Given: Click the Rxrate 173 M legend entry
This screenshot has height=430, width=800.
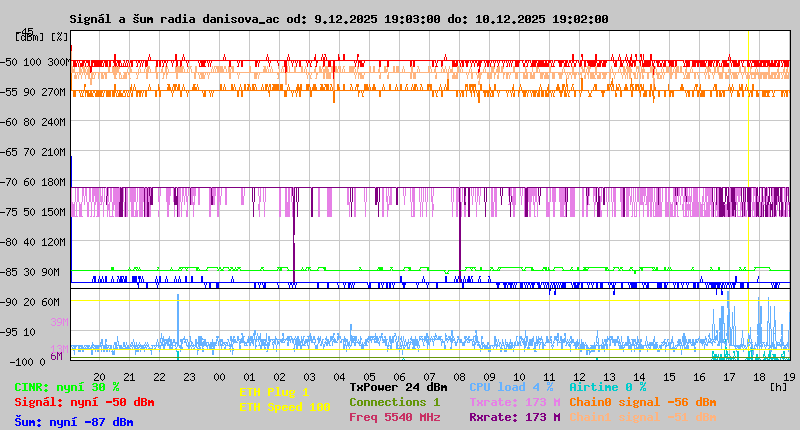Looking at the screenshot, I should pyautogui.click(x=514, y=417).
